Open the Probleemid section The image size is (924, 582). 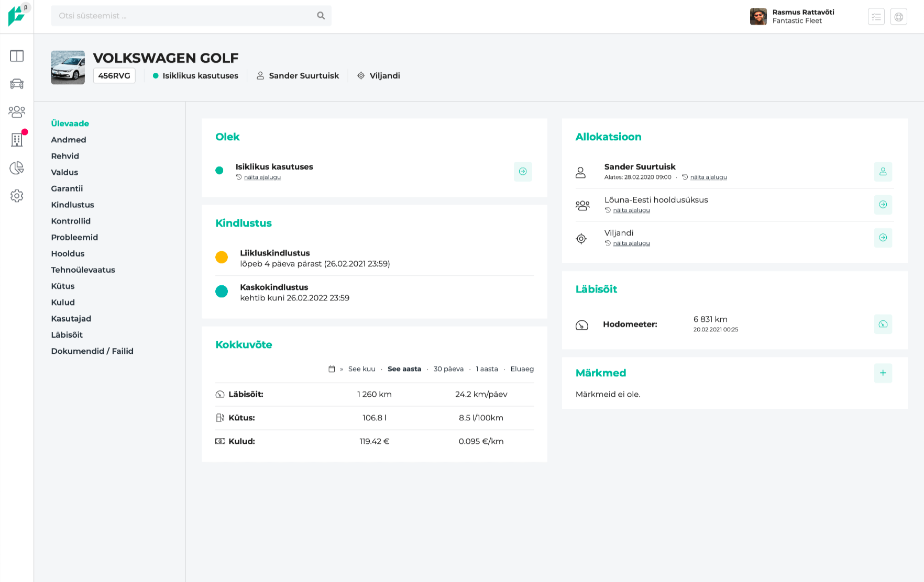click(x=74, y=237)
